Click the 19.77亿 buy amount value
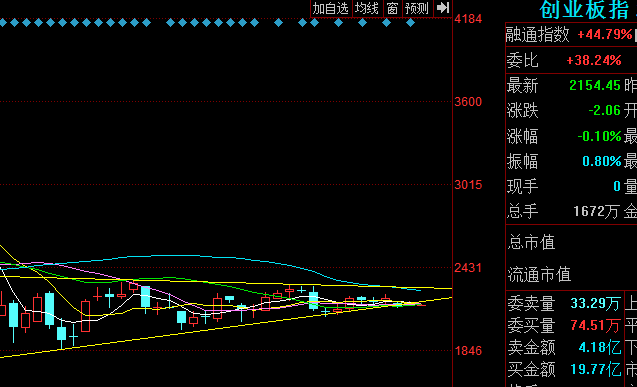Viewport: 637px width, 387px height. point(596,369)
